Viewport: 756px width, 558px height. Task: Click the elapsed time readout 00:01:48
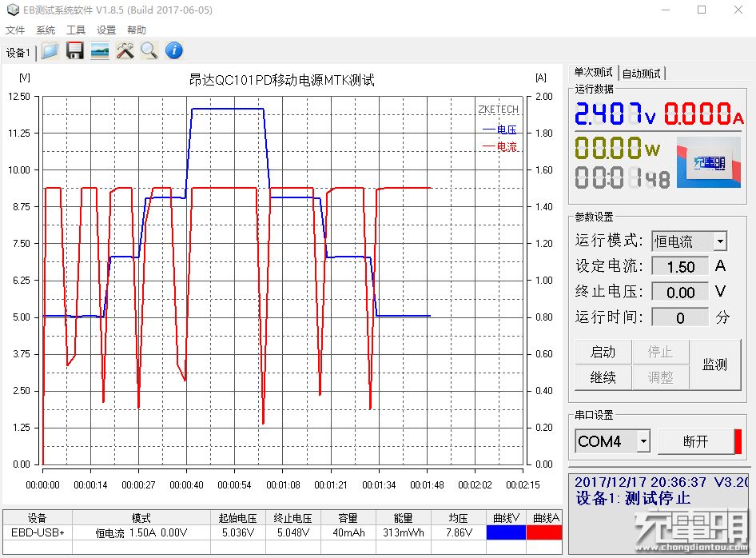click(x=622, y=177)
